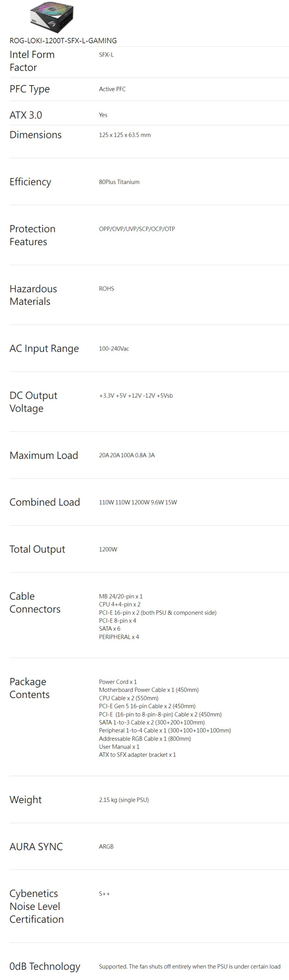The height and width of the screenshot is (980, 289).
Task: Click the ROG Loki power supply product image
Action: point(52,17)
